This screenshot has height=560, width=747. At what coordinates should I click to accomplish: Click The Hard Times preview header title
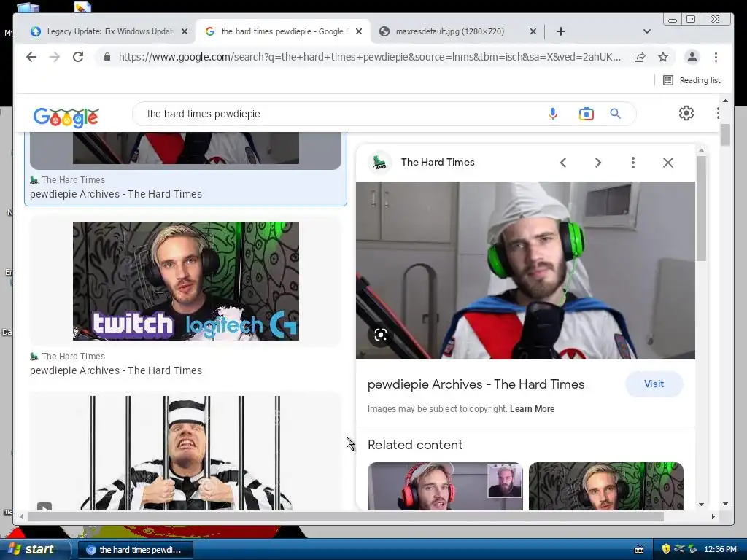point(438,162)
